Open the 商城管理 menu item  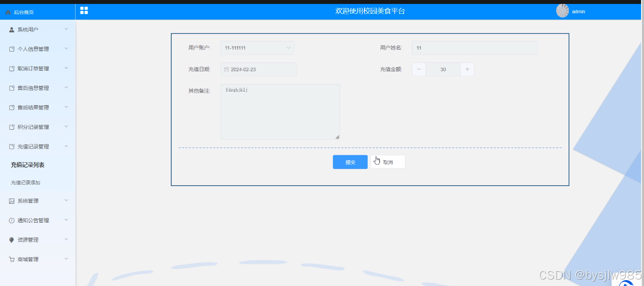[x=38, y=259]
